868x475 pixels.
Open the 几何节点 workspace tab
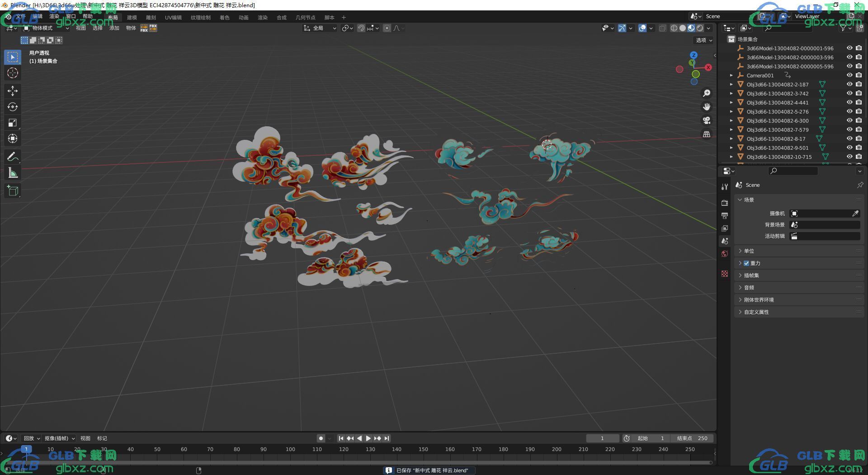pos(306,18)
